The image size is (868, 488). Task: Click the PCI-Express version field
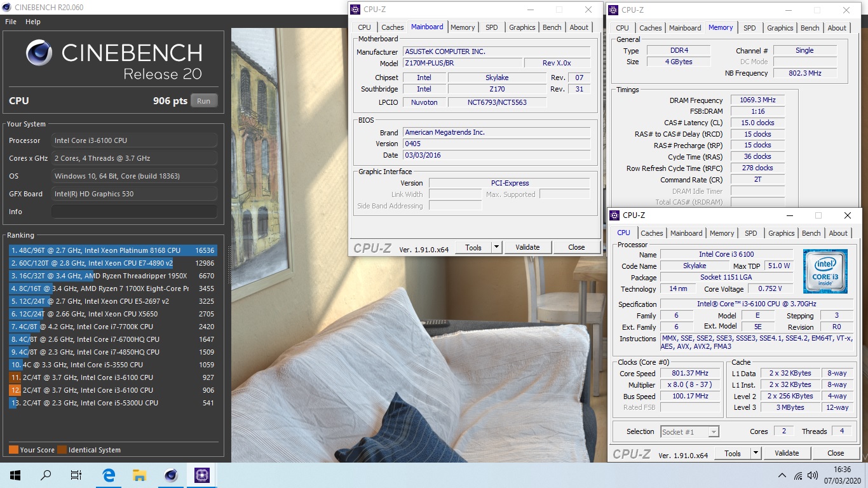pyautogui.click(x=510, y=183)
